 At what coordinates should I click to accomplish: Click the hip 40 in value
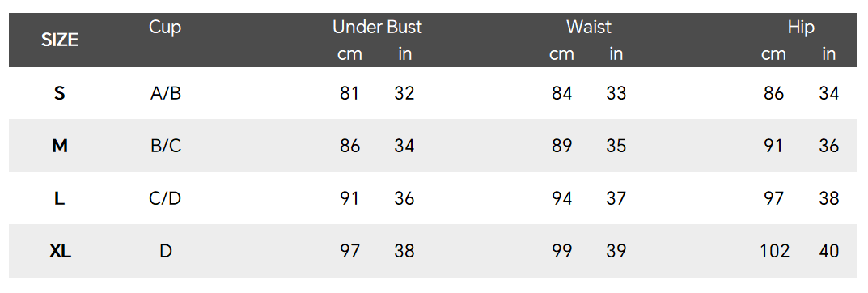point(828,252)
